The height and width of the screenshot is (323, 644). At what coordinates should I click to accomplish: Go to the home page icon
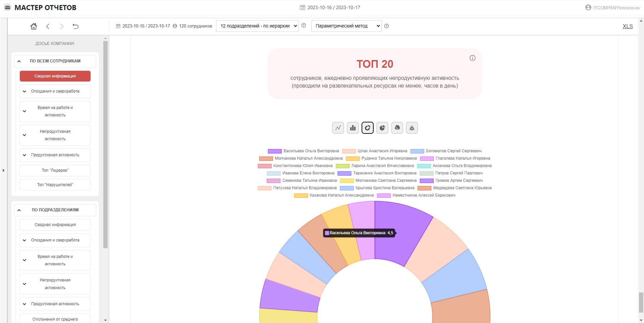tap(34, 26)
